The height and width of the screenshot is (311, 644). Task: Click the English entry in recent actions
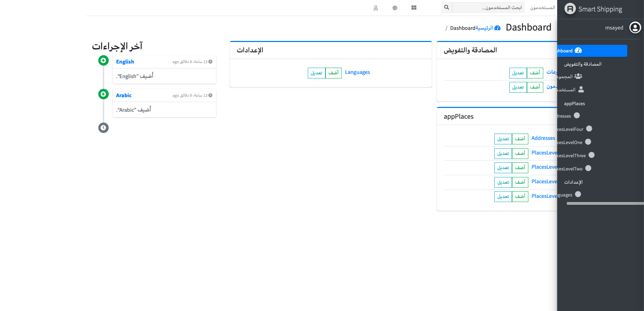tap(125, 62)
